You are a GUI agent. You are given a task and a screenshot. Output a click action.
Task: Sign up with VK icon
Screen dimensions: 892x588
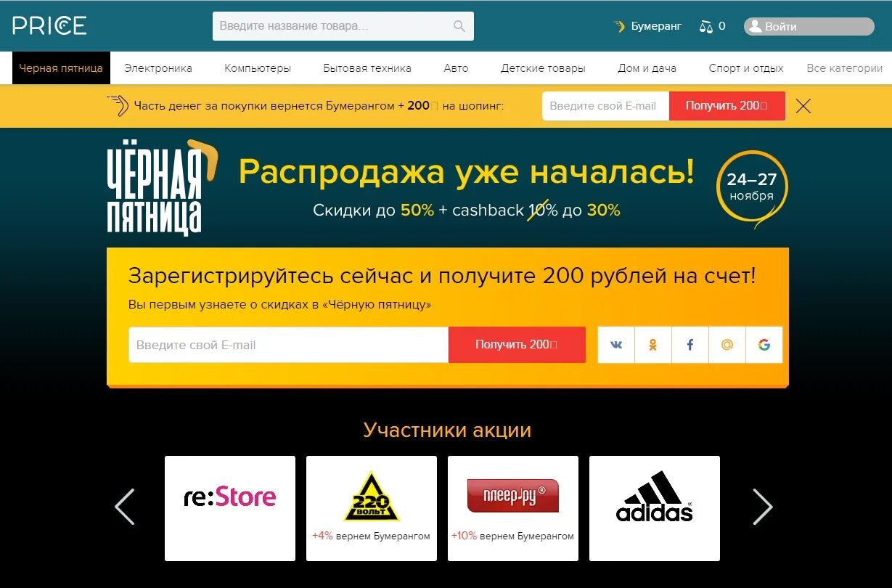pos(616,345)
